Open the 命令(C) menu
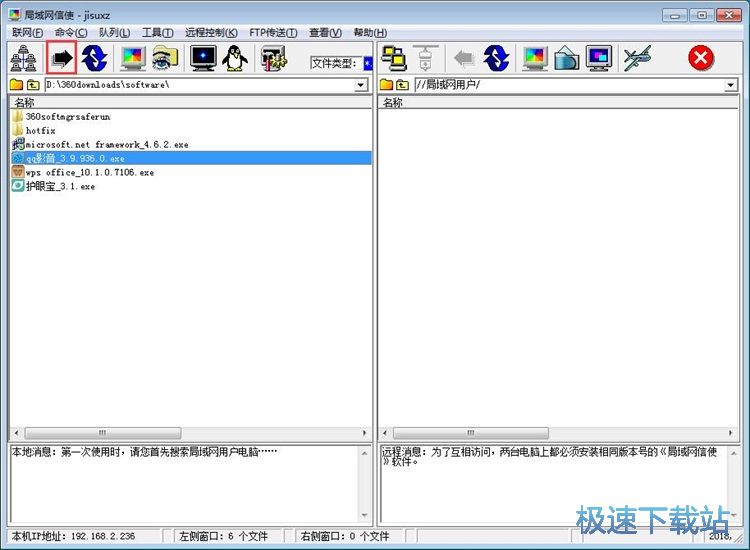This screenshot has width=750, height=550. point(71,33)
